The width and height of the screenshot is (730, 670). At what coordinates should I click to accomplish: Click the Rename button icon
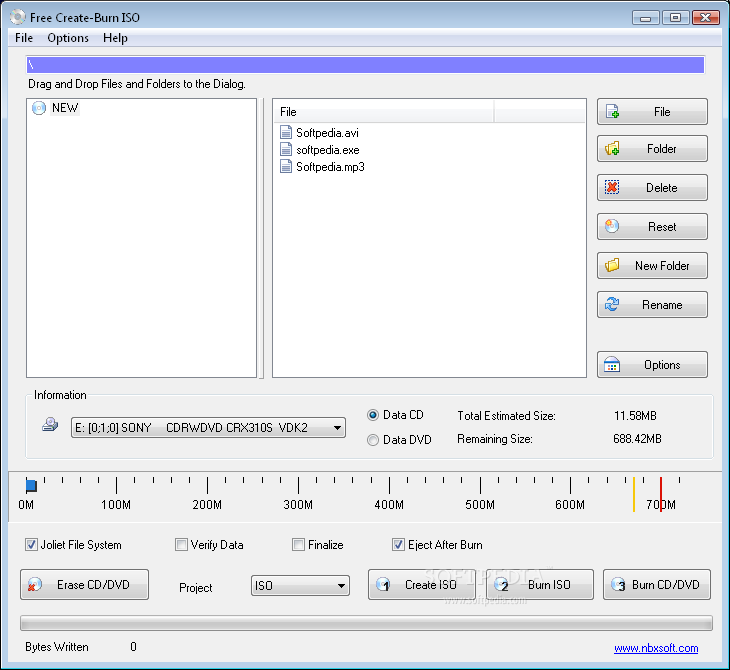pyautogui.click(x=612, y=305)
